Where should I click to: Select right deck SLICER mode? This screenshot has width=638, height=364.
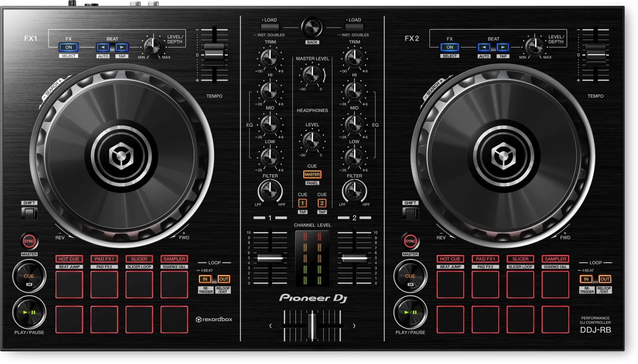coord(520,259)
